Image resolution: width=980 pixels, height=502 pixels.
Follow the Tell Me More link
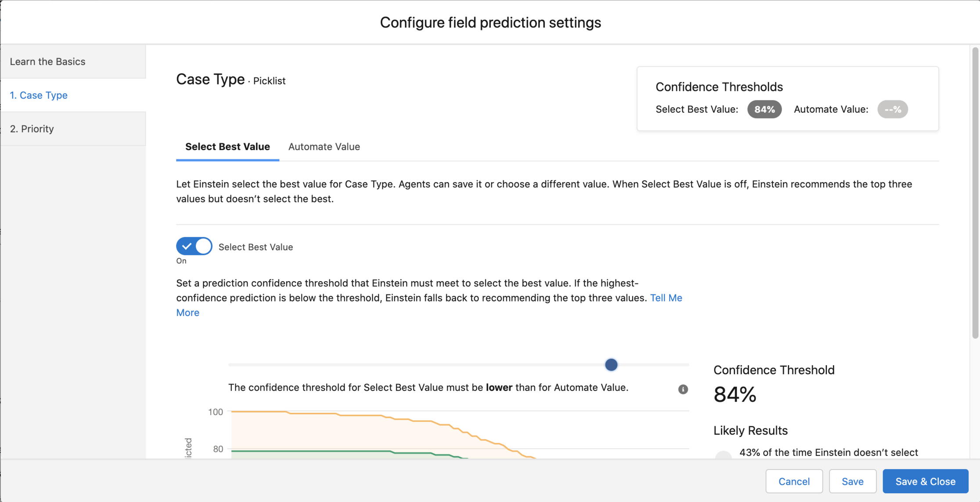point(666,298)
